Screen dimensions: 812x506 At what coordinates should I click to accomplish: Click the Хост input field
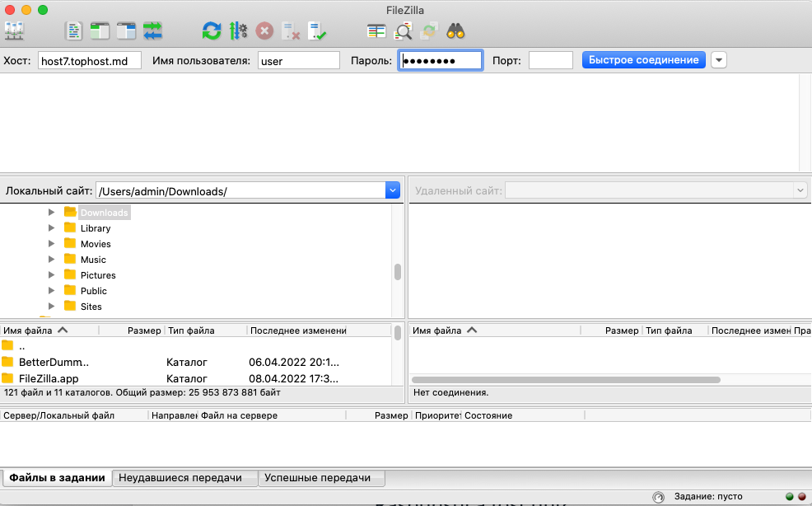pos(90,61)
